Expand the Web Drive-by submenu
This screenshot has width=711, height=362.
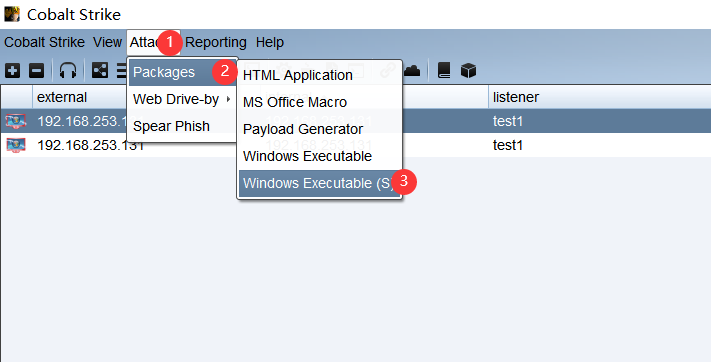point(183,99)
